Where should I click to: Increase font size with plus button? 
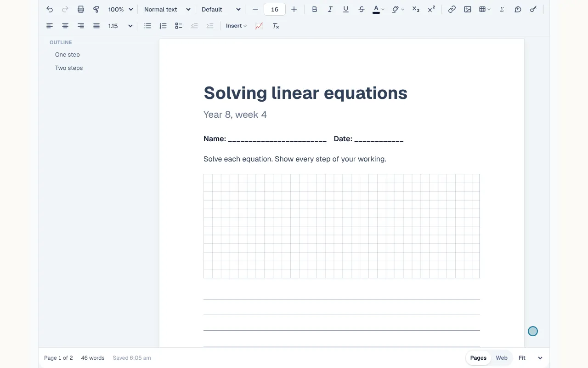pos(294,9)
